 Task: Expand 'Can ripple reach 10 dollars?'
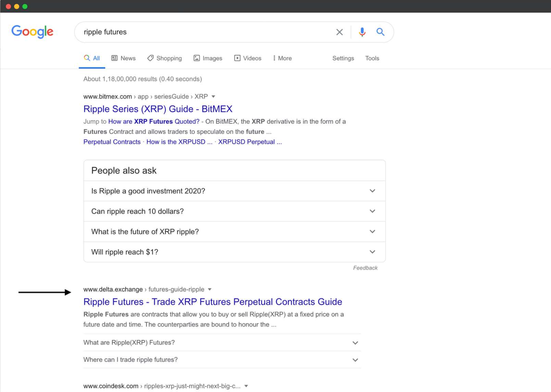234,211
